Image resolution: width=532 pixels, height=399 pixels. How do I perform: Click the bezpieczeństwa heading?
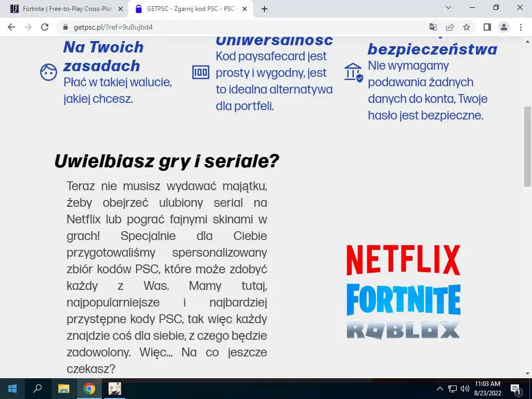tap(433, 49)
